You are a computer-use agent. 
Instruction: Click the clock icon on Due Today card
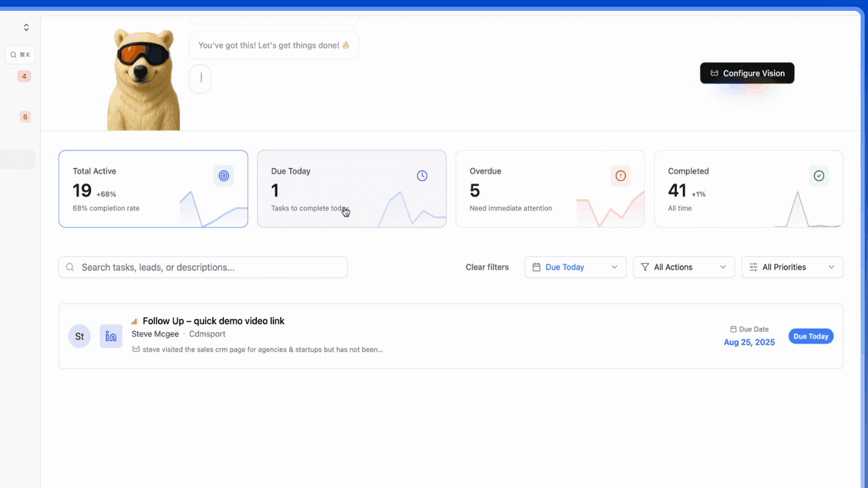pyautogui.click(x=422, y=176)
